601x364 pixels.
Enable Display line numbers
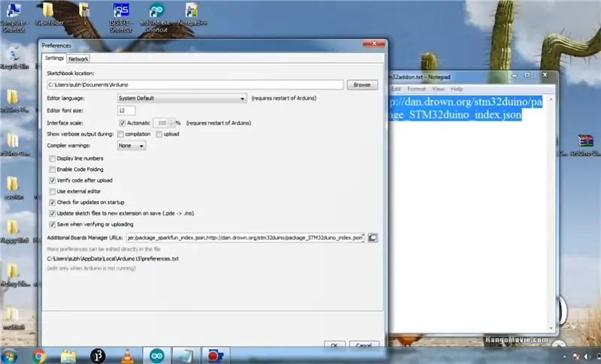point(53,158)
